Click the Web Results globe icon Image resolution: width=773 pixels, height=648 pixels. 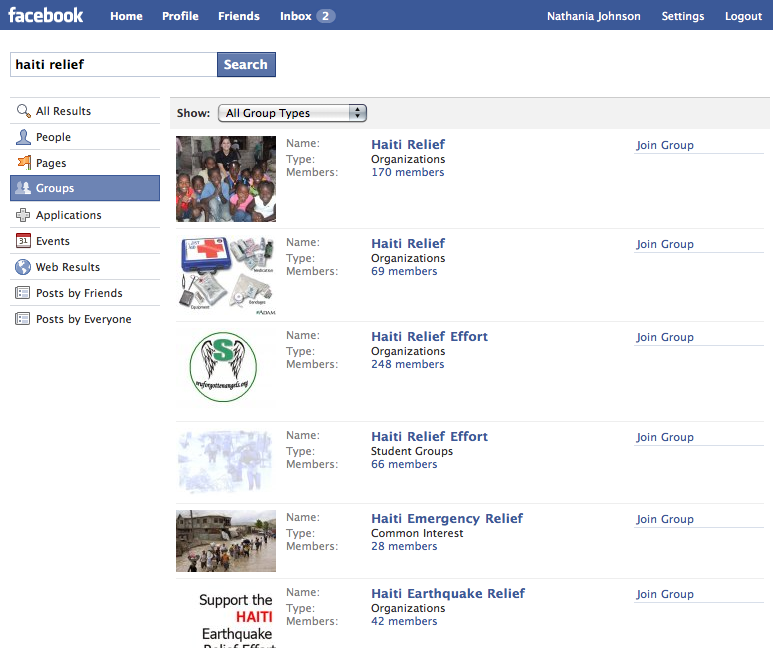point(24,267)
